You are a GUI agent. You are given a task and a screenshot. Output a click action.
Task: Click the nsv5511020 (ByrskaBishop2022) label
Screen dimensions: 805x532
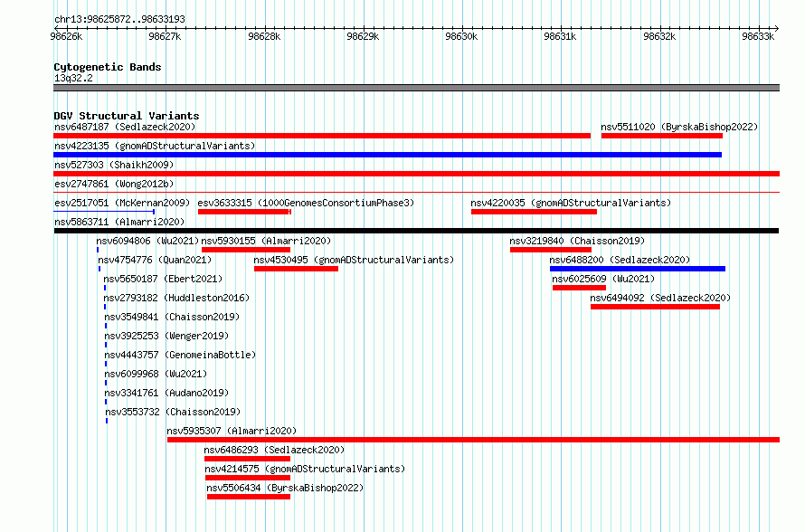click(x=679, y=127)
